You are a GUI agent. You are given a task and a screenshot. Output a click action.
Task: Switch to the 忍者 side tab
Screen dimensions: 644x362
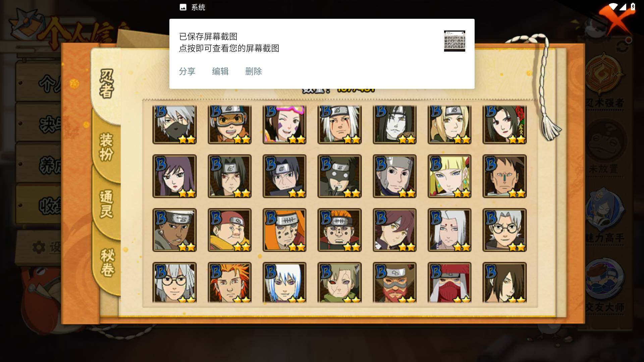tap(107, 84)
